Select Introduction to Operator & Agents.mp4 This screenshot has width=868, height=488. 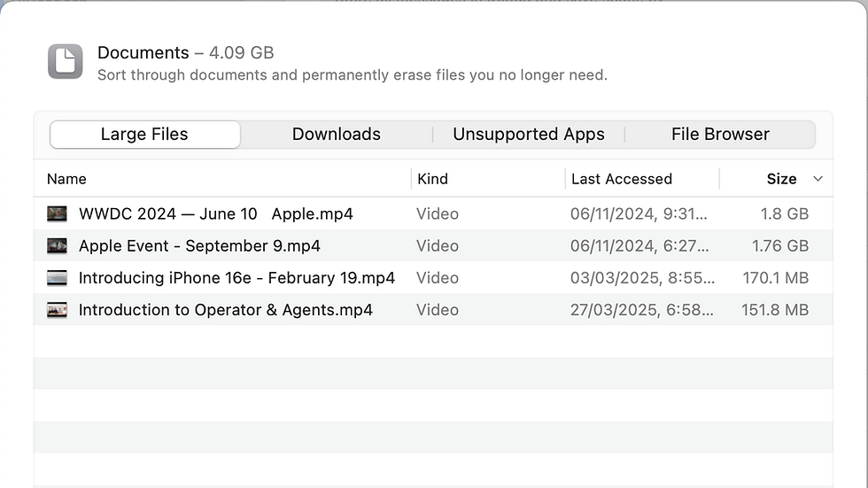coord(225,310)
